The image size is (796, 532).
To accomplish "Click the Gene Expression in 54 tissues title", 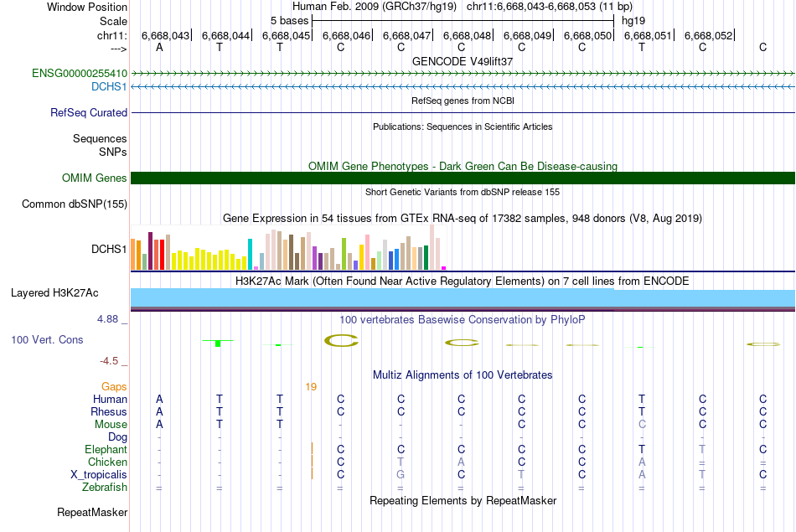I will tap(463, 219).
